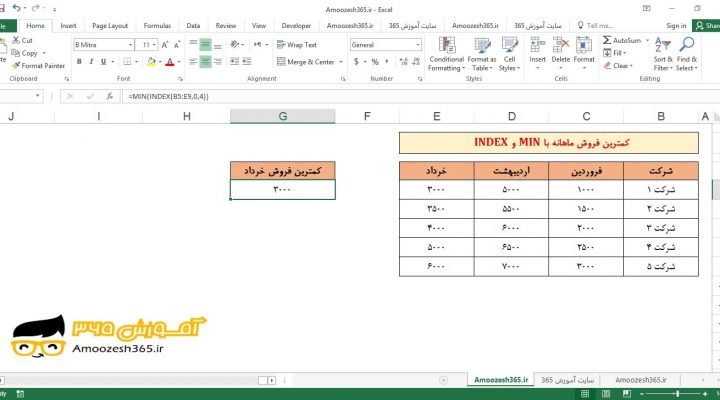
Task: Expand the Merge & Center dropdown arrow
Action: click(x=341, y=62)
